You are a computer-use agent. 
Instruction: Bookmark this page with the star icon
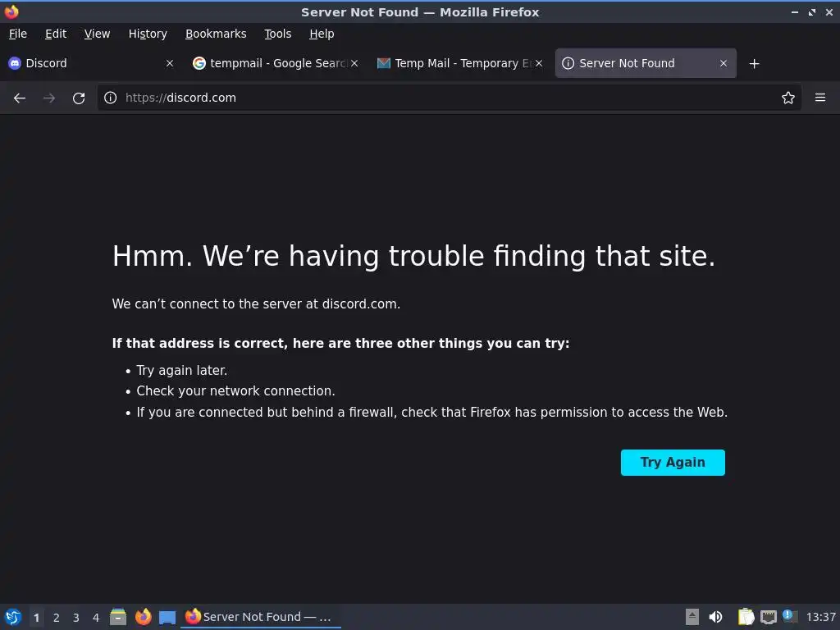788,98
